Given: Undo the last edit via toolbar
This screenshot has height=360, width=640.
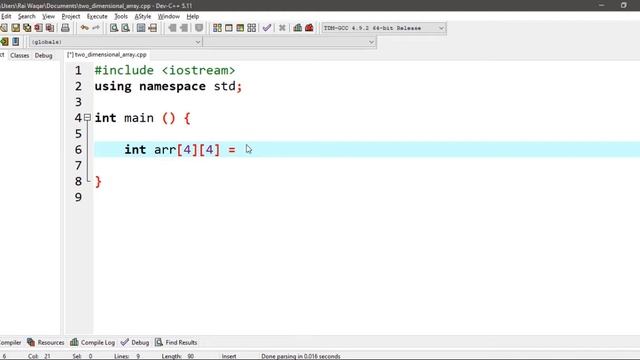Looking at the screenshot, I should (84, 28).
